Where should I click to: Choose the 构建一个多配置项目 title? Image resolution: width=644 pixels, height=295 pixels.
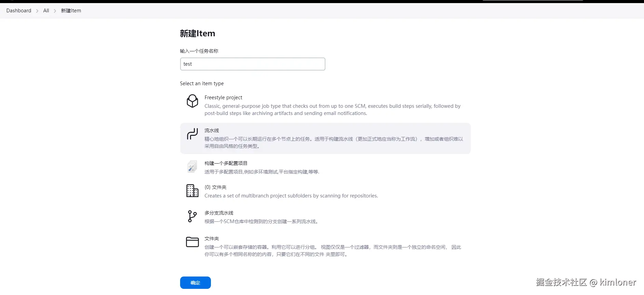coord(226,163)
